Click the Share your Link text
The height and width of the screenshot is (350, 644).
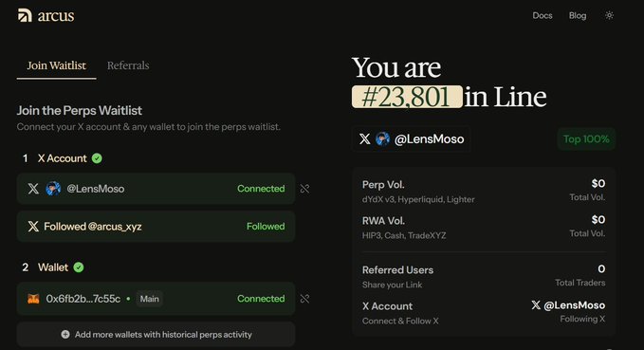coord(392,285)
